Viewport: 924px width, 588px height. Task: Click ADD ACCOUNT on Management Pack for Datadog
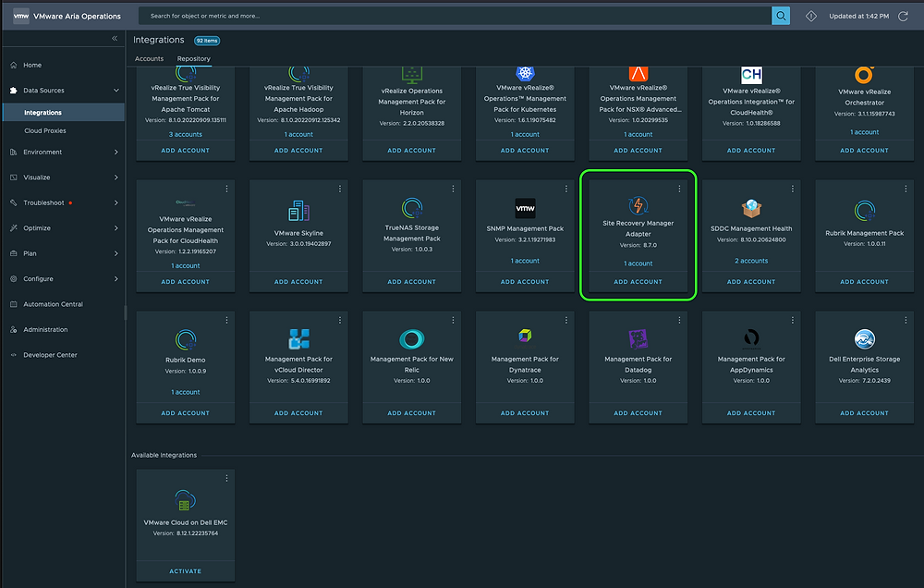(x=638, y=413)
